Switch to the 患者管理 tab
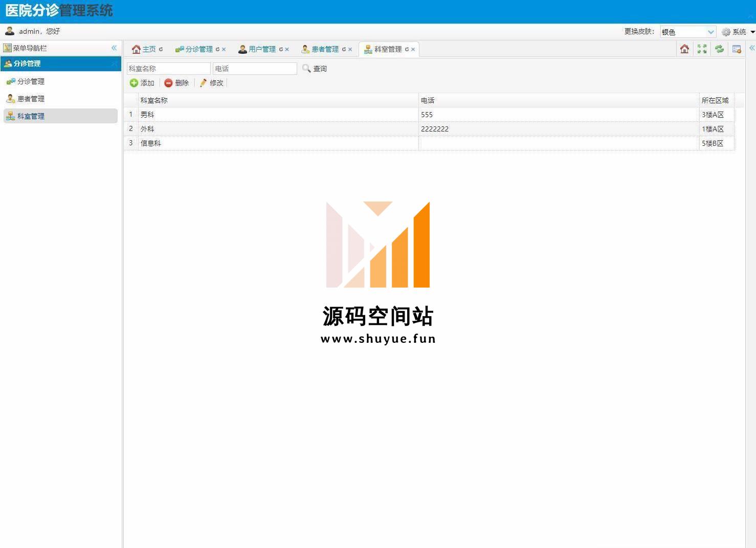 pos(325,49)
